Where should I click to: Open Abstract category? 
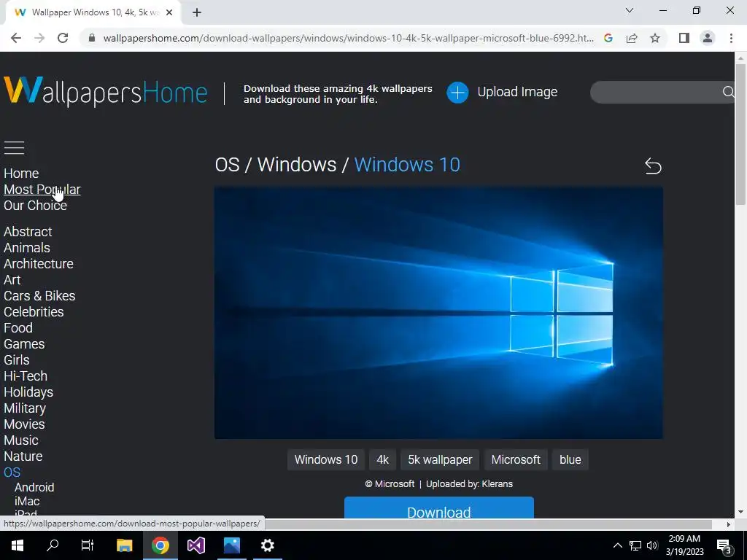pyautogui.click(x=28, y=232)
